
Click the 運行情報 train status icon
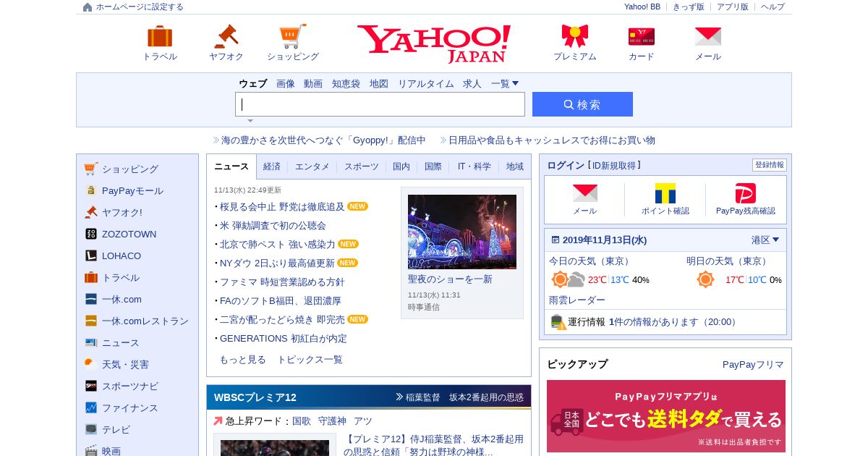558,322
